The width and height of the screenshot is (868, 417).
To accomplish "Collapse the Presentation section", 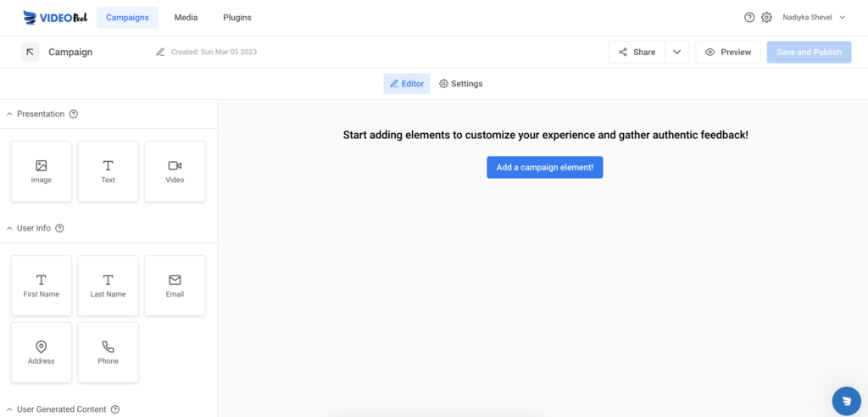I will [9, 114].
